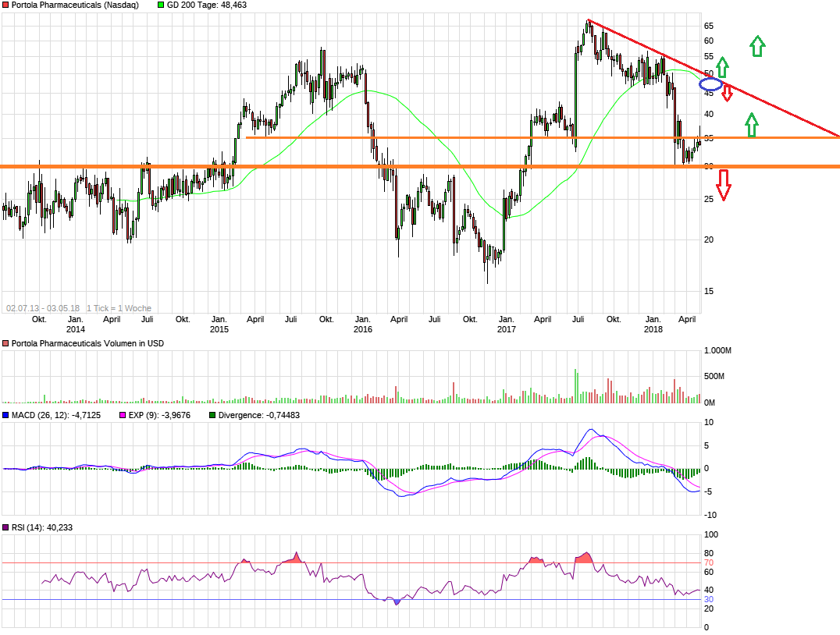Click the -10 MACD axis label
The image size is (840, 635).
pos(710,515)
